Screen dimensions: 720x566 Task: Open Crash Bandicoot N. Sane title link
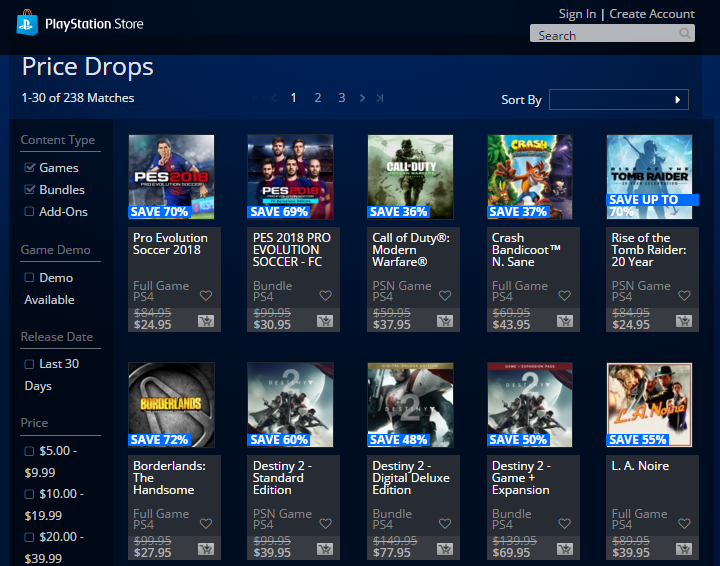point(526,250)
